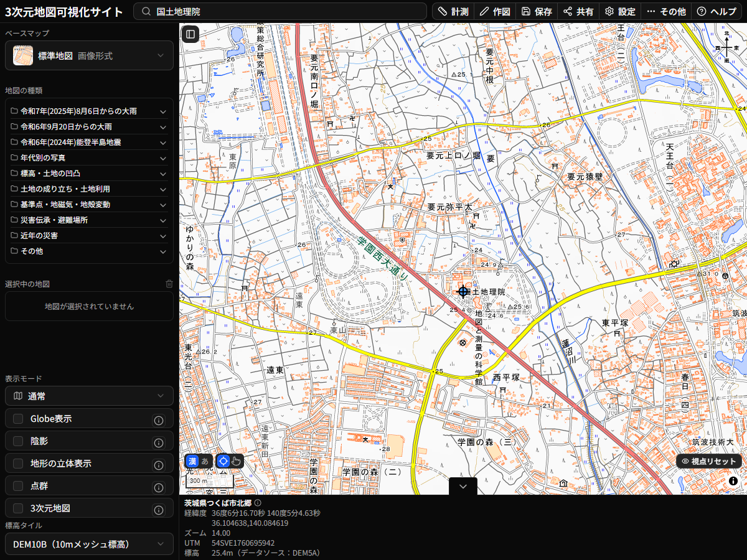Select the hand pointer cursor mode
Image resolution: width=747 pixels, height=560 pixels.
coord(237,461)
